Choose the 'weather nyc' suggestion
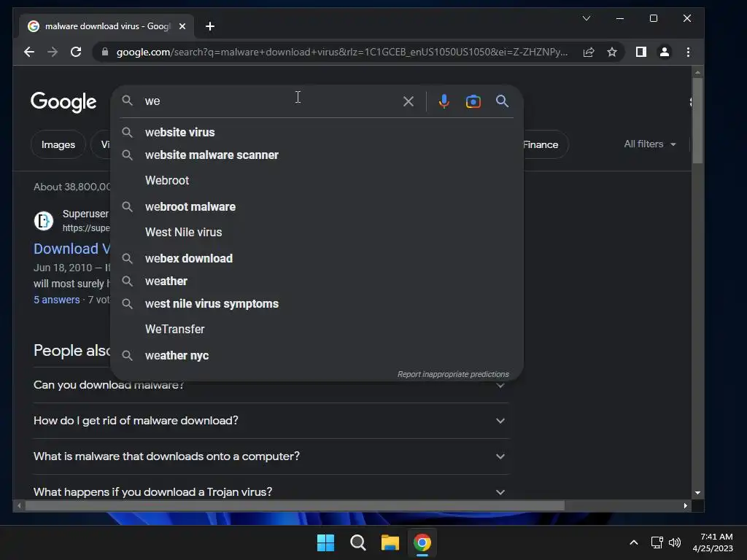The width and height of the screenshot is (747, 560). pos(317,355)
